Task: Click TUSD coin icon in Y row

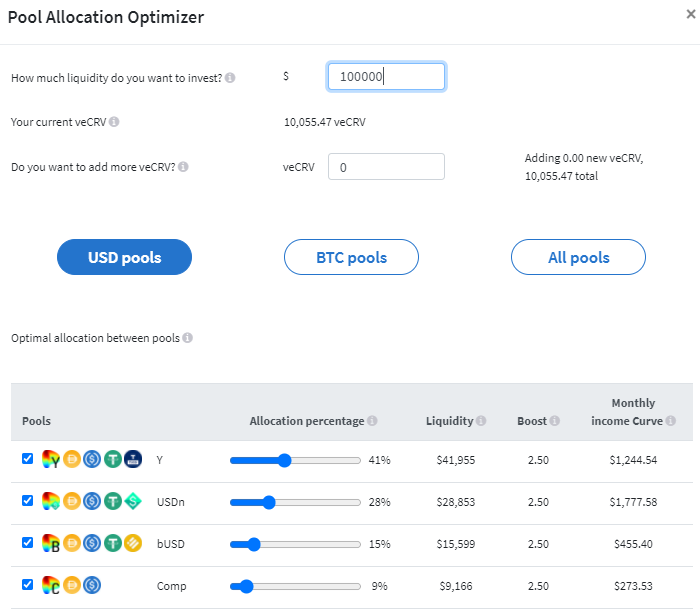Action: point(133,459)
